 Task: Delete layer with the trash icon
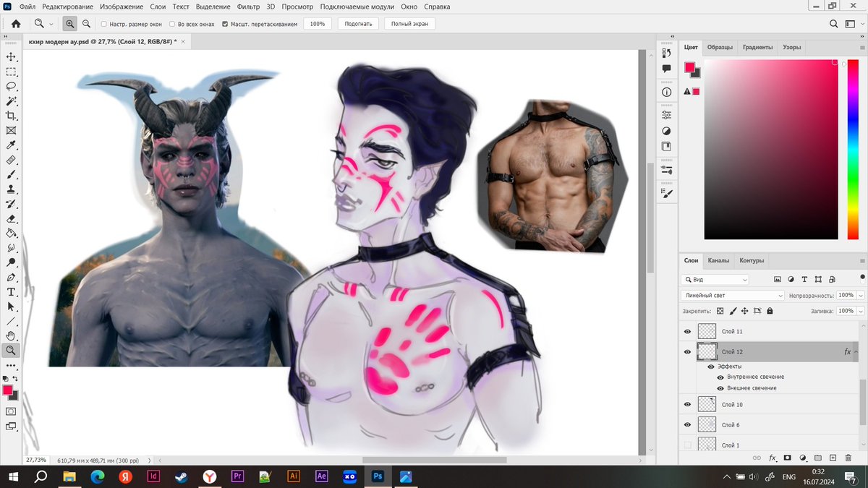click(x=848, y=458)
